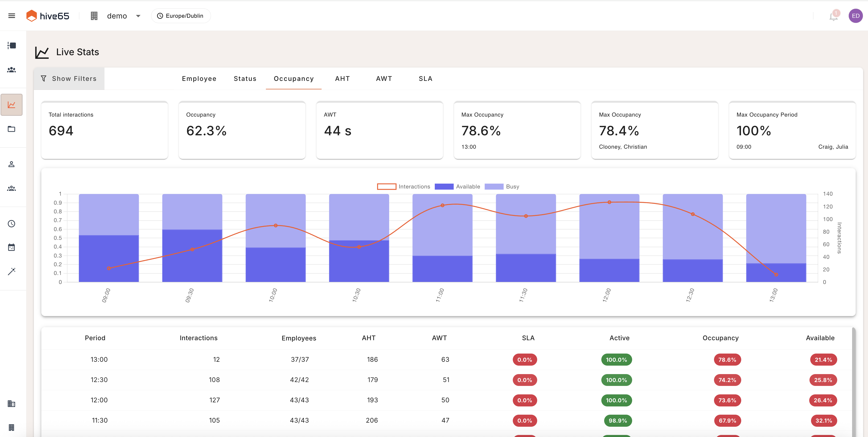Open the magic wand sidebar icon
The height and width of the screenshot is (437, 868).
[x=12, y=271]
